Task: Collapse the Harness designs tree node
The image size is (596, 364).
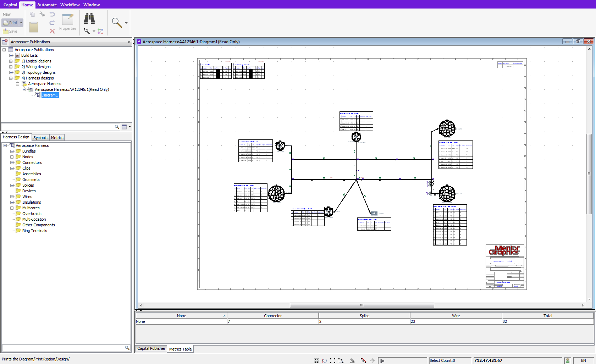Action: click(x=11, y=78)
